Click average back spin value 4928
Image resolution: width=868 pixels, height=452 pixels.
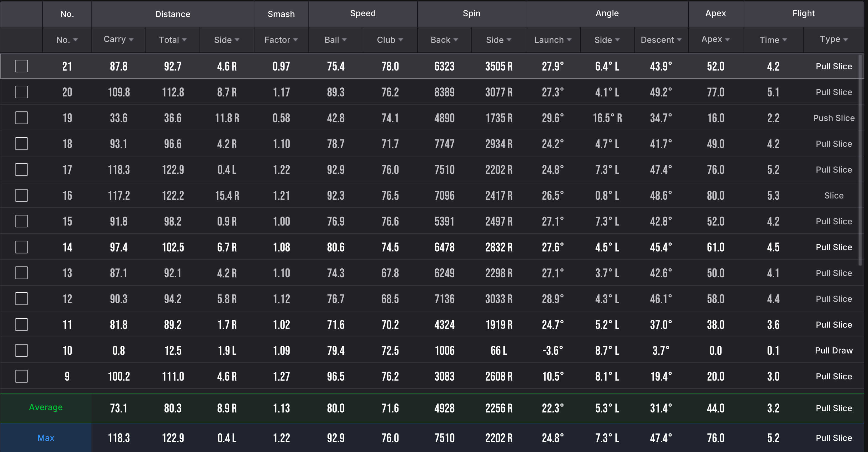point(444,408)
